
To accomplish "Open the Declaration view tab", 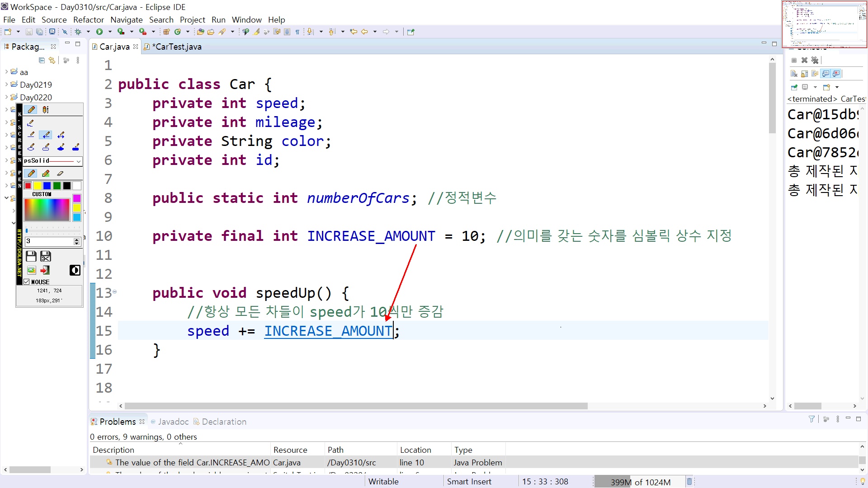I will pyautogui.click(x=224, y=422).
